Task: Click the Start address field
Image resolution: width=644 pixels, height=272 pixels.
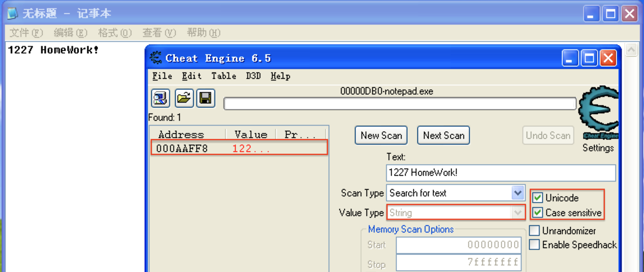Action: click(459, 245)
